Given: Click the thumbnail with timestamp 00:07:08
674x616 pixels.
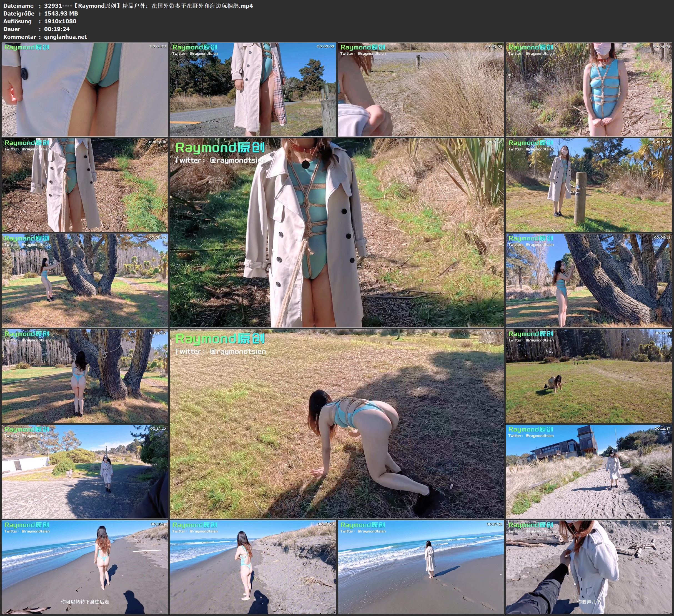Looking at the screenshot, I should pyautogui.click(x=589, y=185).
